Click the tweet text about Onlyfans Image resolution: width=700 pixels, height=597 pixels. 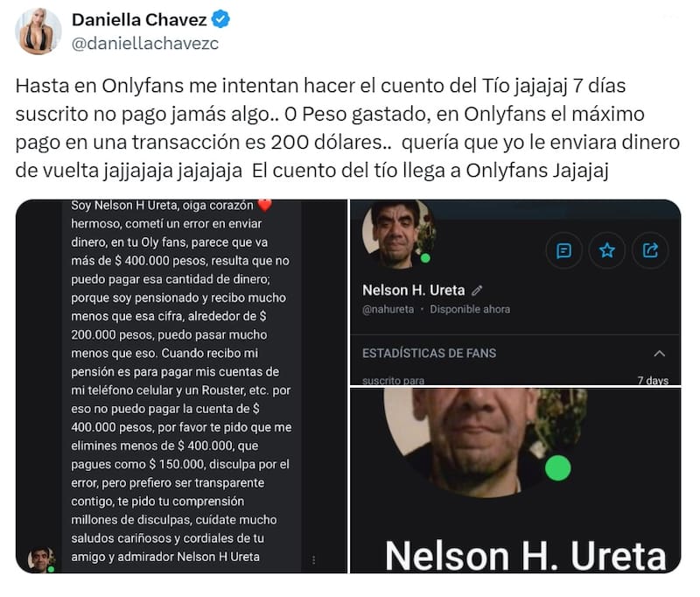tap(347, 128)
